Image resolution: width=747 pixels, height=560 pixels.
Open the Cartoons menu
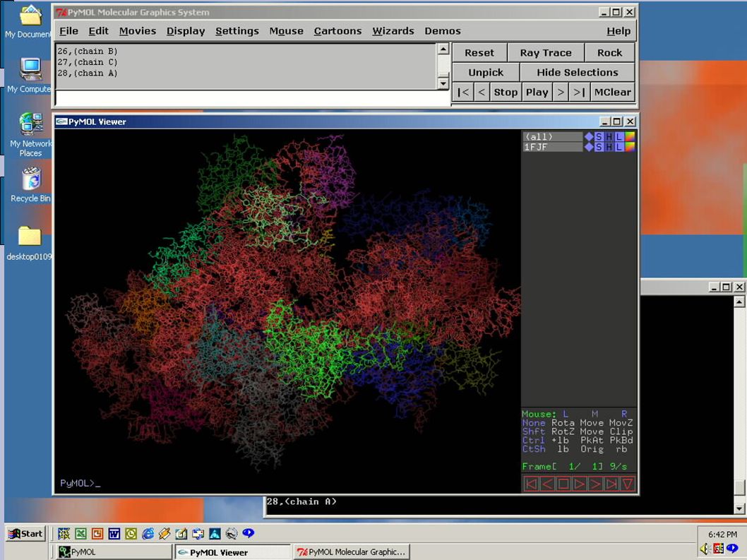(337, 31)
